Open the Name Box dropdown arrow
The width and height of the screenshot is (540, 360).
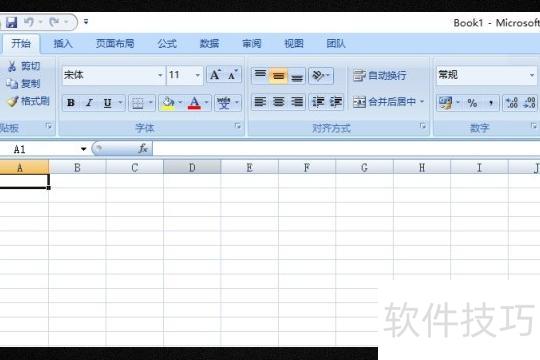point(83,149)
